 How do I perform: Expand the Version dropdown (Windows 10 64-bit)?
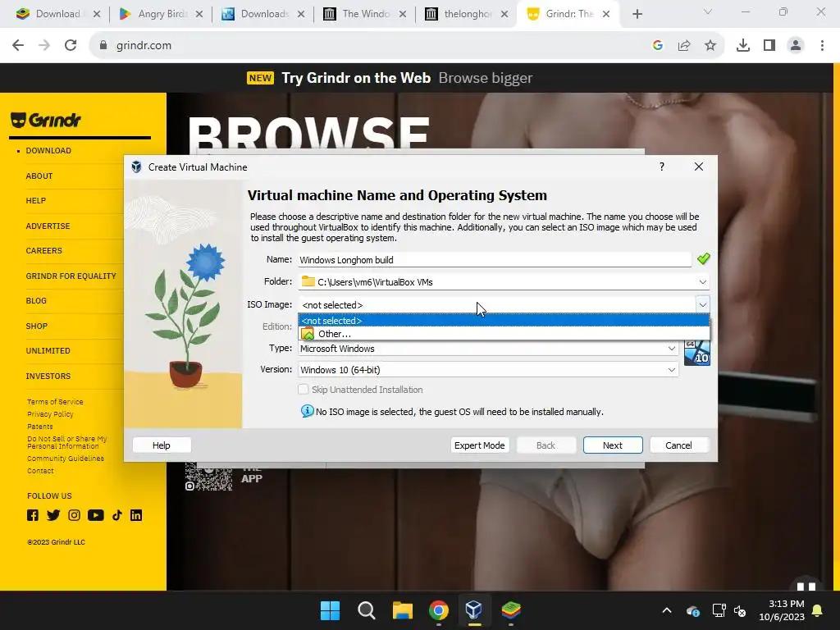(671, 370)
